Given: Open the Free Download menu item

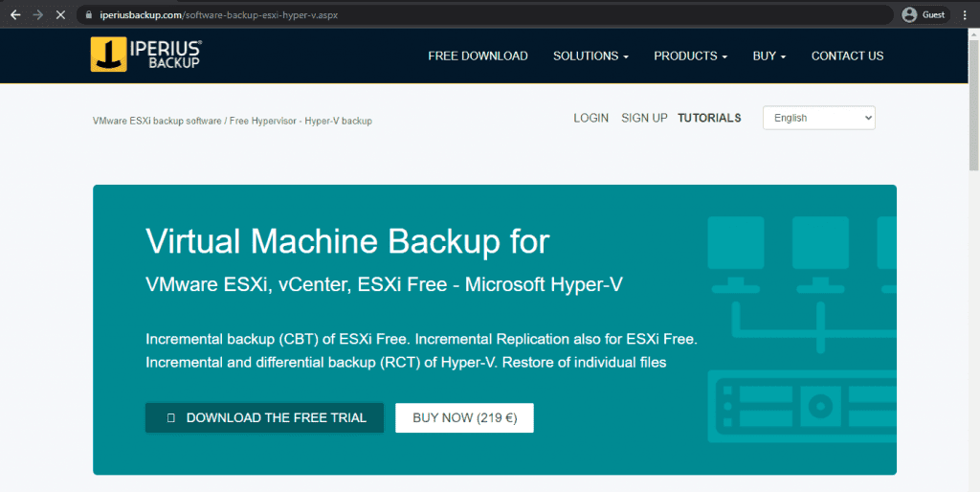Looking at the screenshot, I should coord(478,56).
